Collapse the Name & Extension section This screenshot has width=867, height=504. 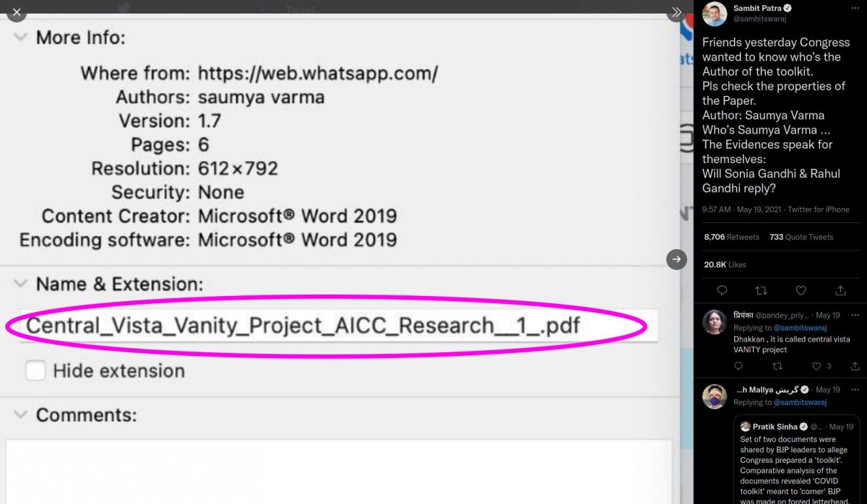22,284
